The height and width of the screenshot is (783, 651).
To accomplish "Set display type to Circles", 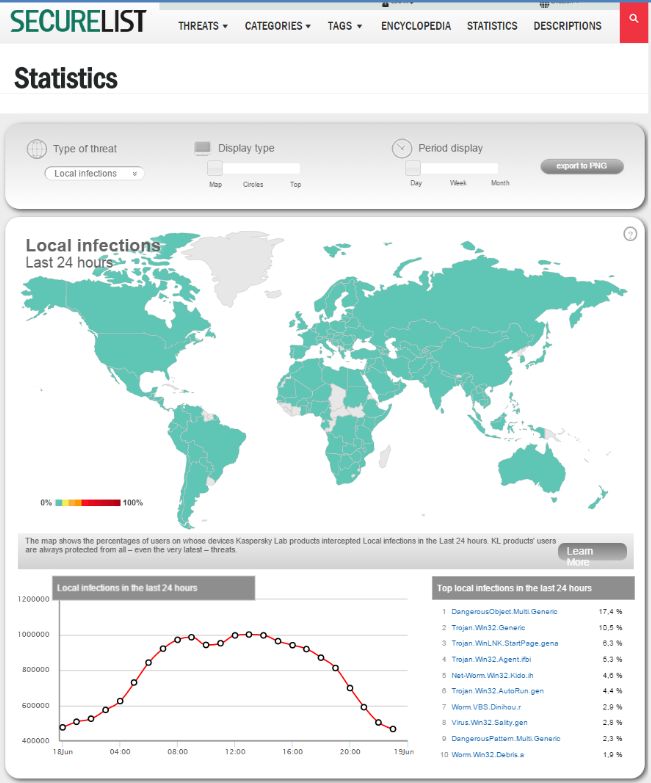I will 253,184.
